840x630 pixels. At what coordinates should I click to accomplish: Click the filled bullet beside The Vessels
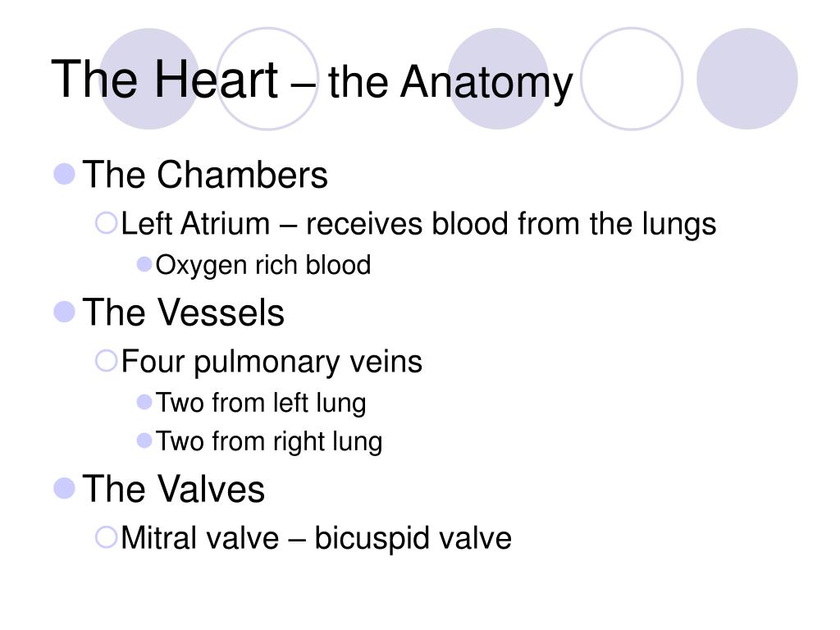(64, 312)
